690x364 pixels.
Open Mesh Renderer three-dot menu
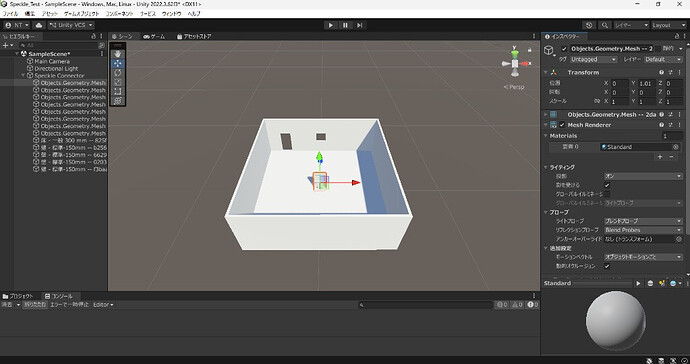[x=679, y=125]
